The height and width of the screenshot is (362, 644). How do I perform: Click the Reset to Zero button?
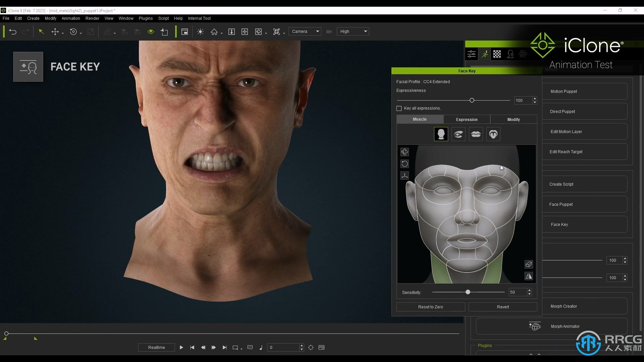click(430, 307)
